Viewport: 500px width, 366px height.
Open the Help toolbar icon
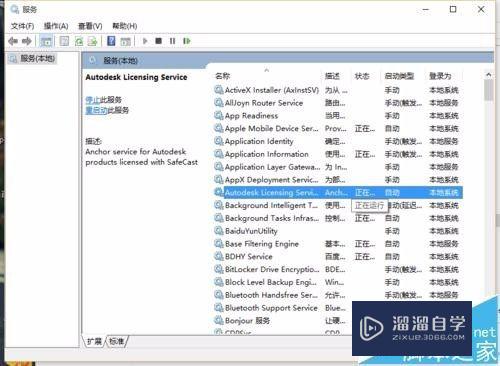(x=111, y=41)
